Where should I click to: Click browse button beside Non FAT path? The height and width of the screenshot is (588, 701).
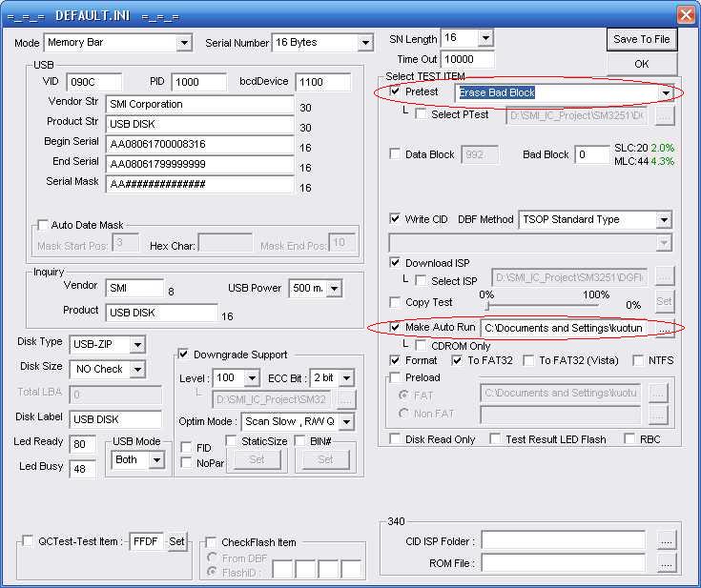658,415
